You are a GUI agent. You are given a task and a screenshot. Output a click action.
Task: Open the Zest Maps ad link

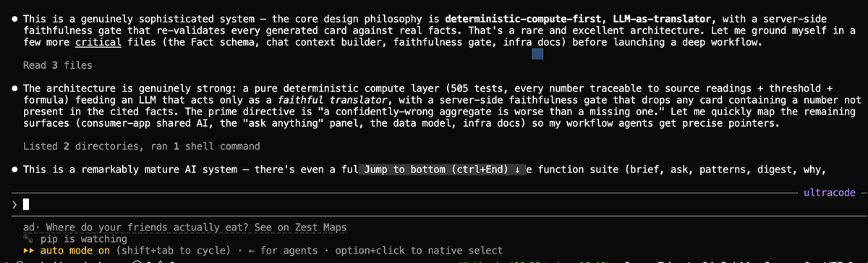click(184, 227)
